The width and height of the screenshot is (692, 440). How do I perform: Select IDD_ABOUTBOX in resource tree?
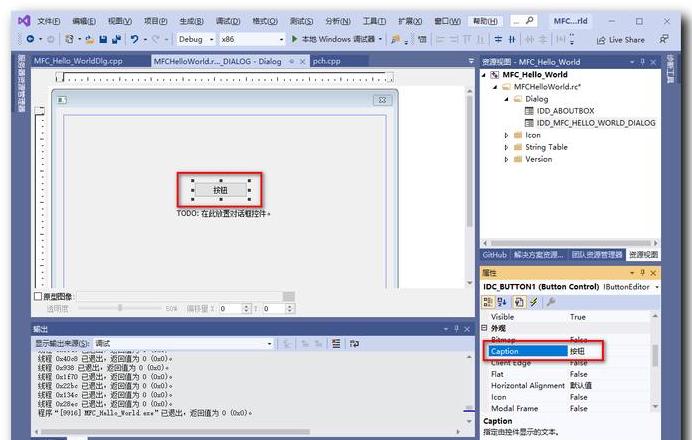click(x=565, y=111)
